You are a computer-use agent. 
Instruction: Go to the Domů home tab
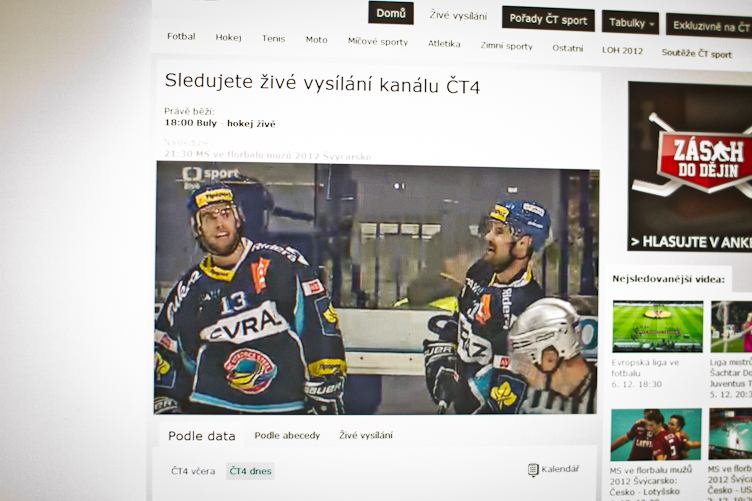pyautogui.click(x=391, y=13)
